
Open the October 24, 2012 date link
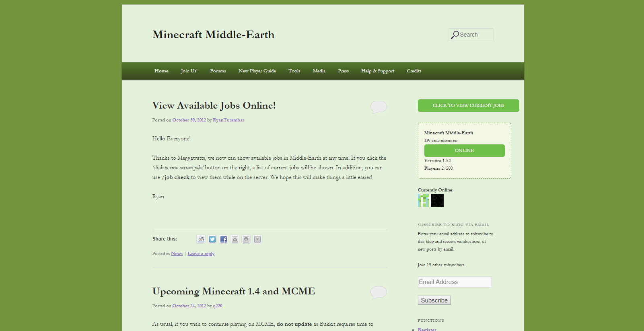point(189,306)
